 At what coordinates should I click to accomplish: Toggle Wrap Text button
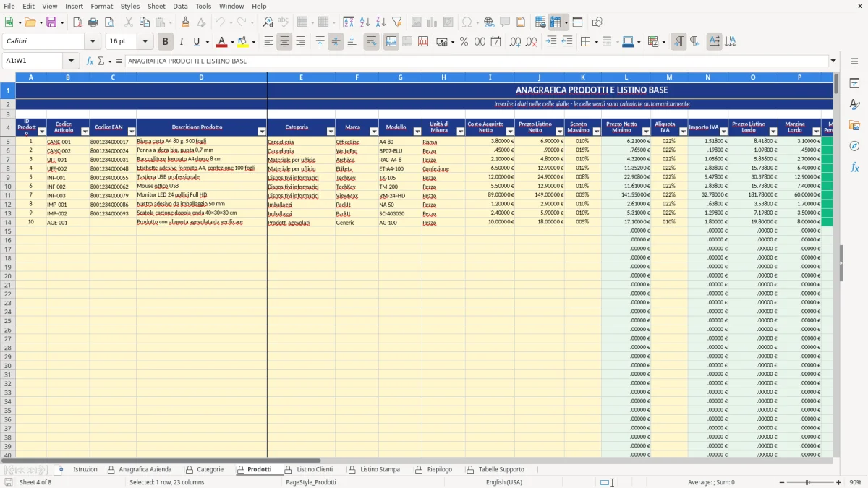(371, 42)
